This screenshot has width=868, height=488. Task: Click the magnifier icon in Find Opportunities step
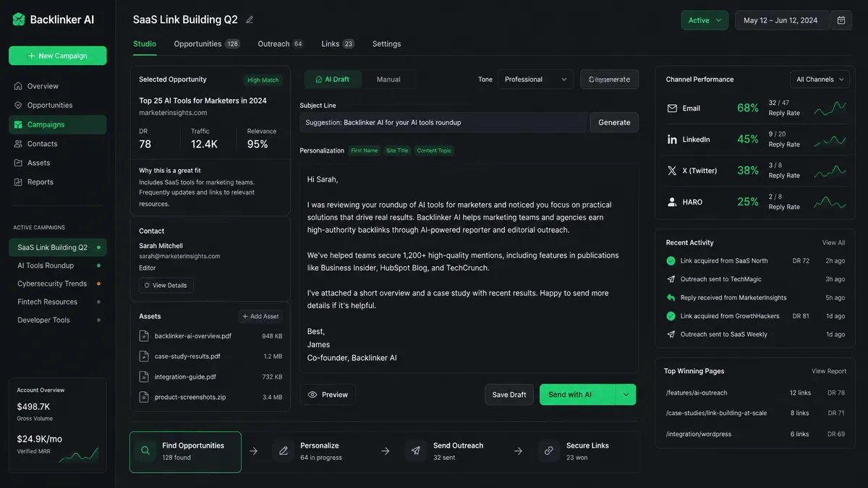click(x=145, y=450)
